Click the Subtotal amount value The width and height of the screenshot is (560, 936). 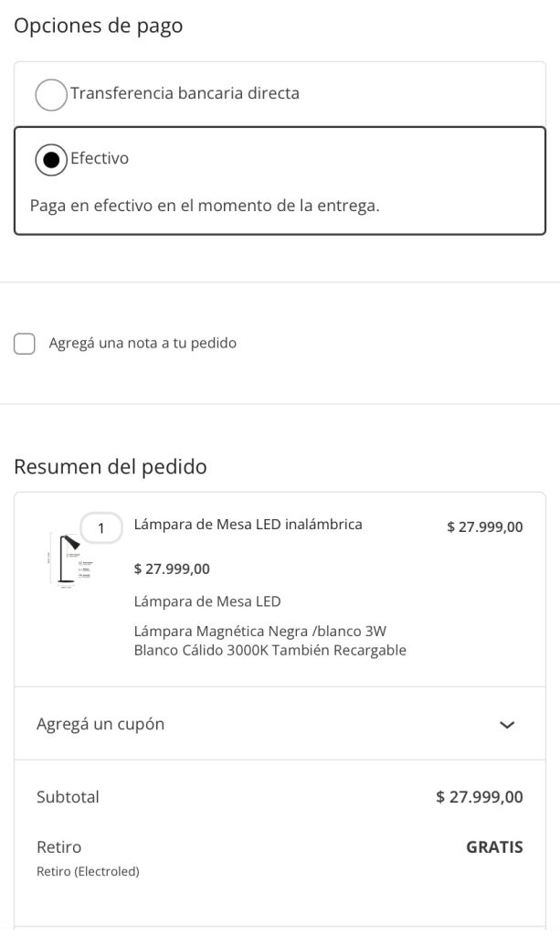[480, 797]
